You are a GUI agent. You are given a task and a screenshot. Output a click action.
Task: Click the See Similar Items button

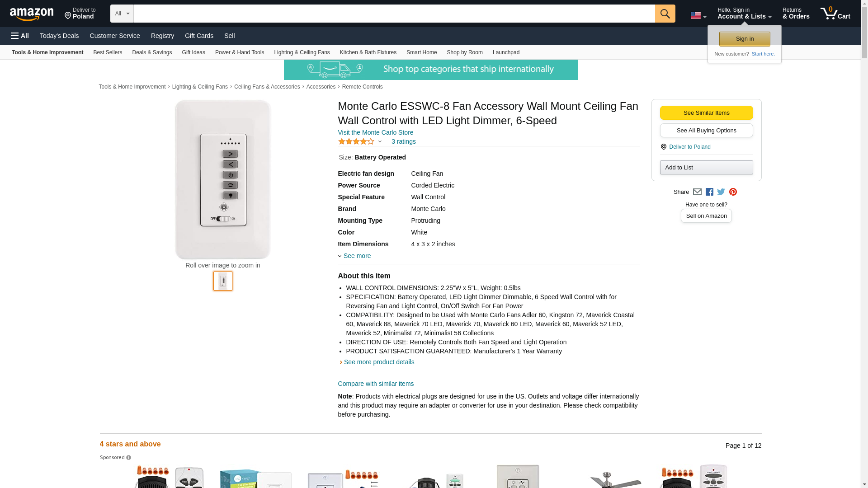706,113
